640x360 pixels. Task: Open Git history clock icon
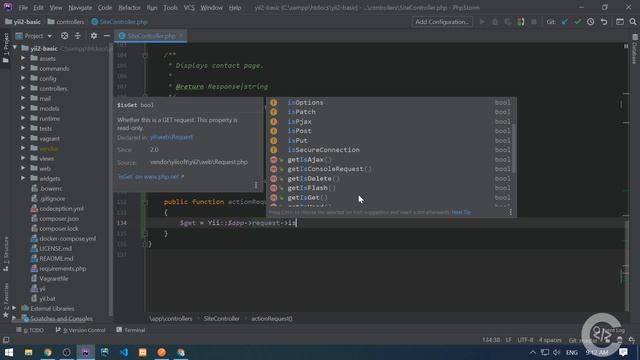(591, 22)
